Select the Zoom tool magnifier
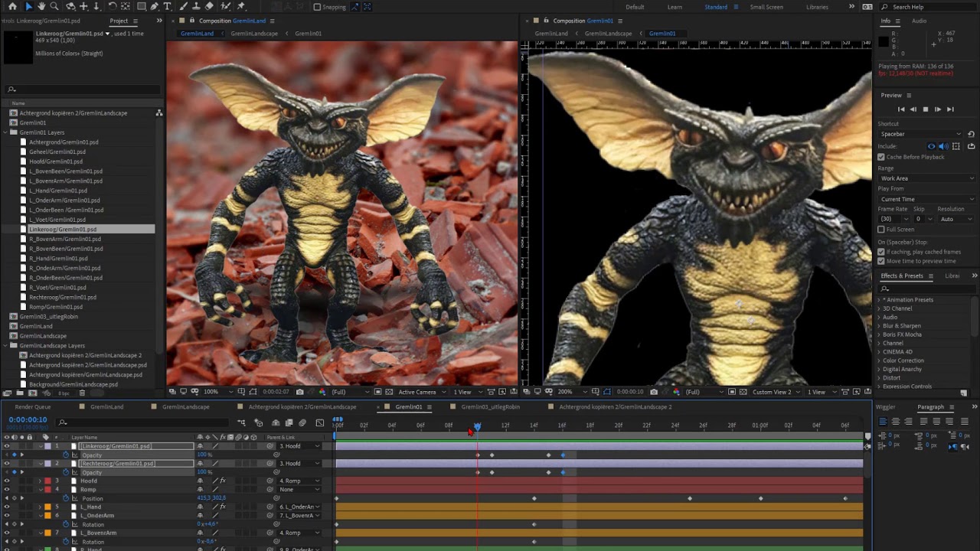Viewport: 980px width, 551px height. 54,6
